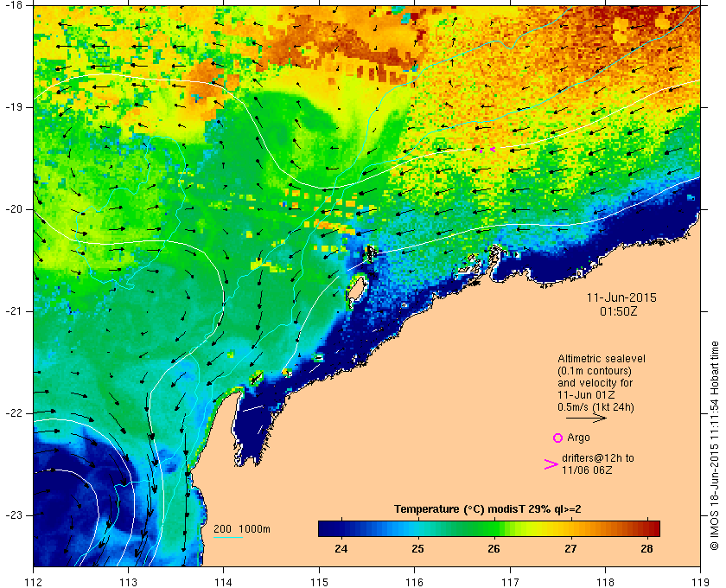Image resolution: width=726 pixels, height=588 pixels.
Task: Click the cyan 200 1000m contour legend line
Action: pos(228,538)
